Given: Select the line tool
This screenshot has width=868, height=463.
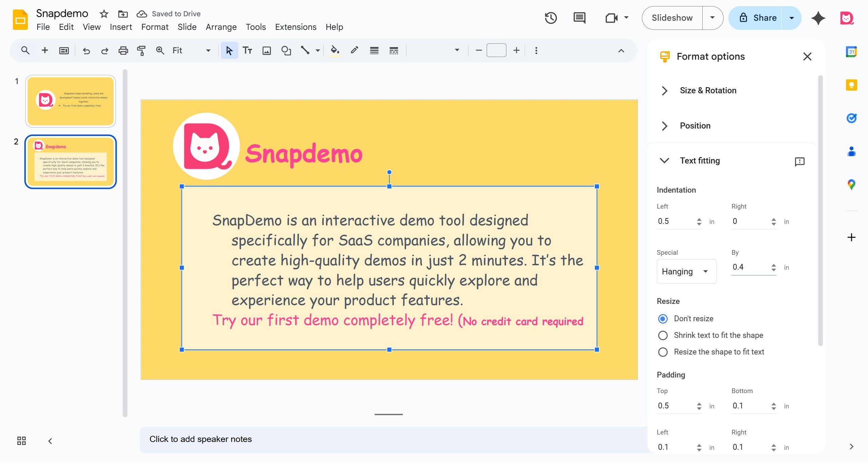Looking at the screenshot, I should 305,51.
